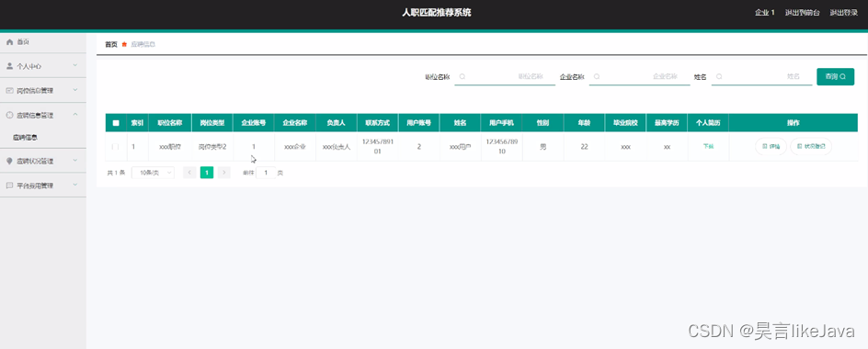The height and width of the screenshot is (349, 868).
Task: Click the 用户账号 column header
Action: pos(418,123)
